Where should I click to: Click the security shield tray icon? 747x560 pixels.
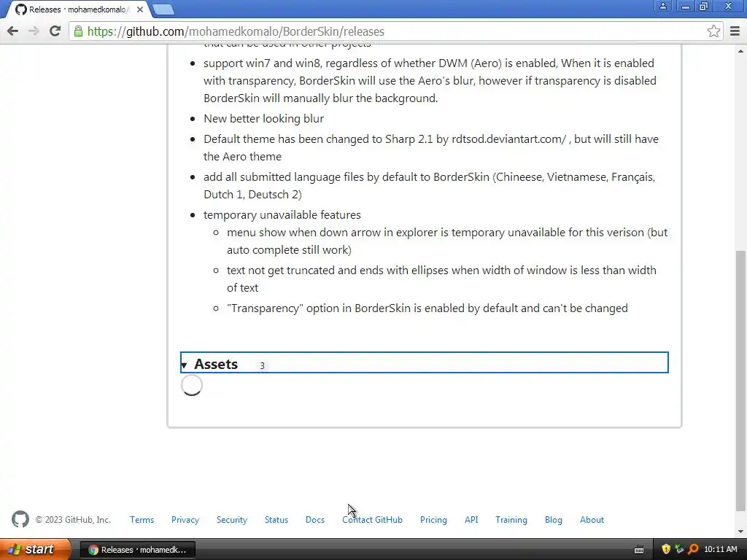pos(666,549)
